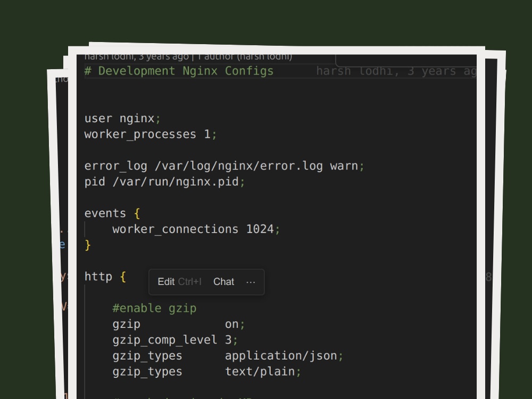Viewport: 532px width, 399px height.
Task: Click the gzip_types application/json line
Action: 228,355
